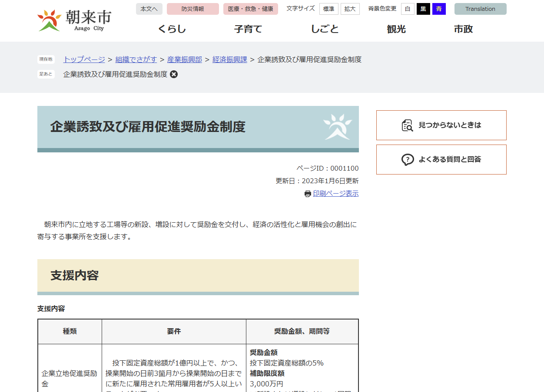Open 医療・救急・健康 information

click(251, 9)
